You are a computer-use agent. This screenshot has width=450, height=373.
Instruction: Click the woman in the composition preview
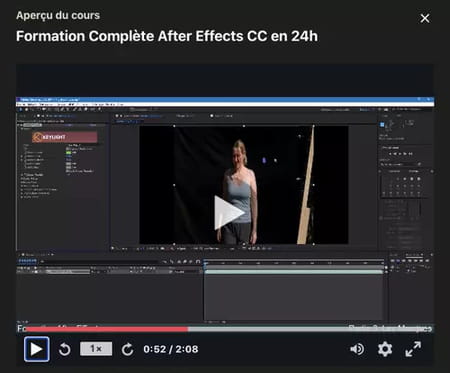[239, 192]
